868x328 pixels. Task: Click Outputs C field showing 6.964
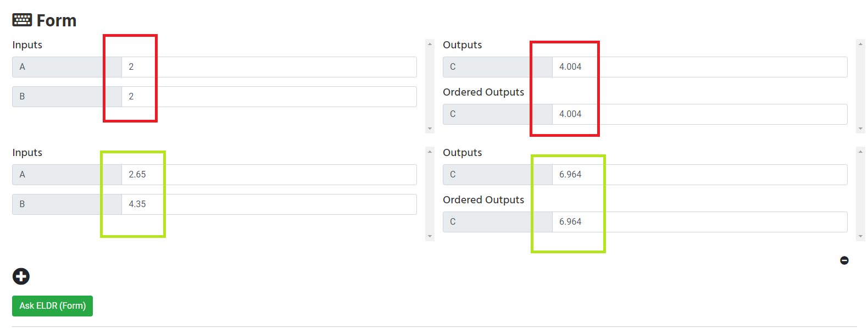click(x=699, y=175)
